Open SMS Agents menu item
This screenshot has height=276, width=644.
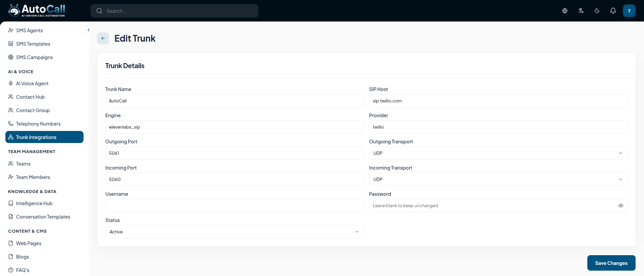tap(44, 30)
